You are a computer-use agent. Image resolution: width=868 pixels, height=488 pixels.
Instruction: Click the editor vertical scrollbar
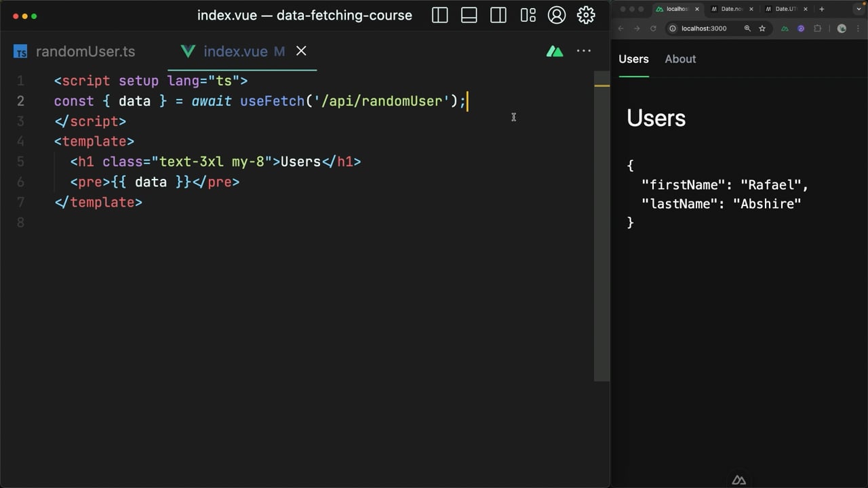(602, 226)
